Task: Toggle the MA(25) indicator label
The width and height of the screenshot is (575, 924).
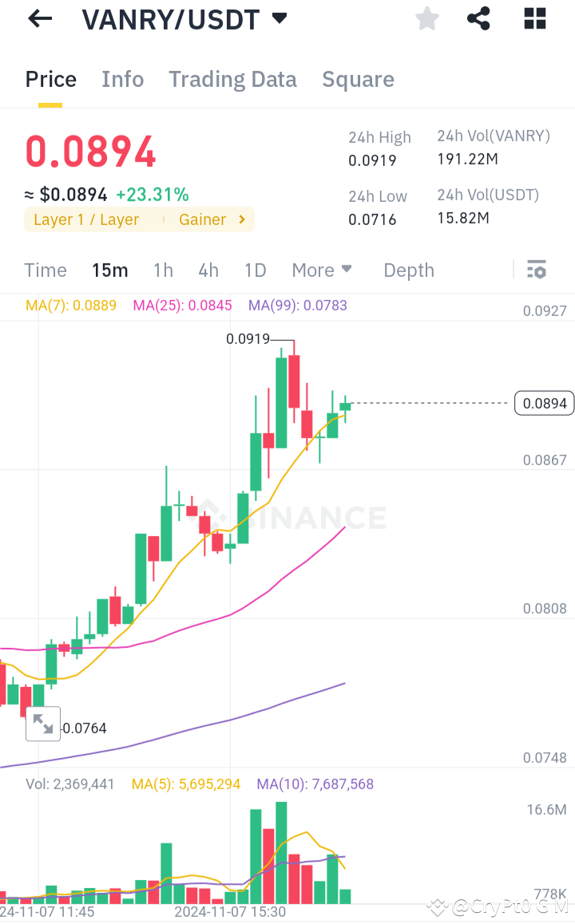Action: 182,305
